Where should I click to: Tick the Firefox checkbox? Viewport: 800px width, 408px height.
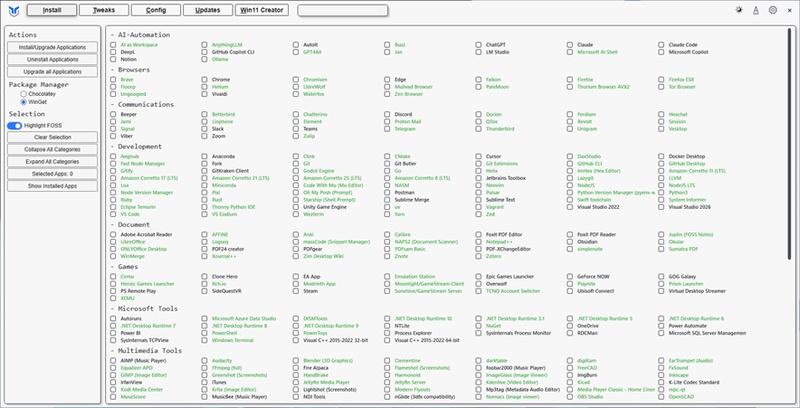point(570,80)
